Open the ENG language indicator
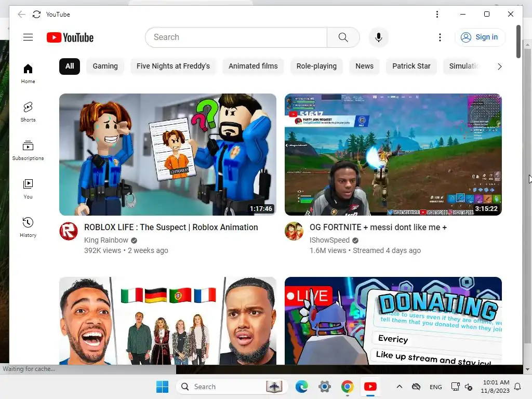The image size is (532, 399). 436,387
